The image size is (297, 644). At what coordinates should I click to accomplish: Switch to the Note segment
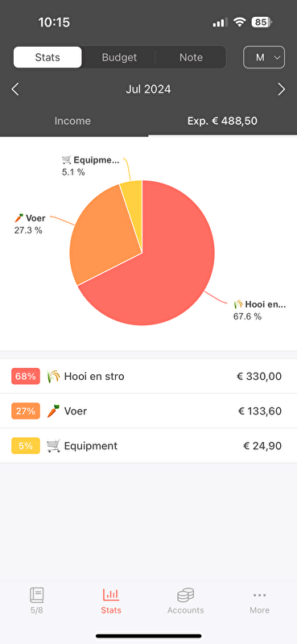click(x=191, y=57)
